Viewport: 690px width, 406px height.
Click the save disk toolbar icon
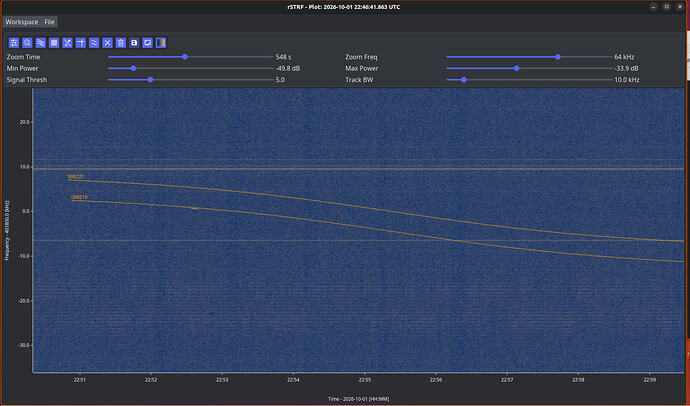[134, 43]
